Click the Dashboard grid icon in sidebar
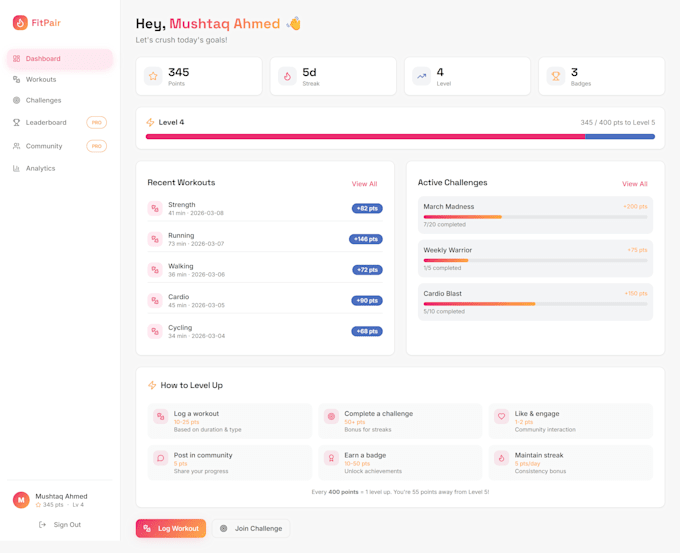This screenshot has height=553, width=680. (x=16, y=59)
